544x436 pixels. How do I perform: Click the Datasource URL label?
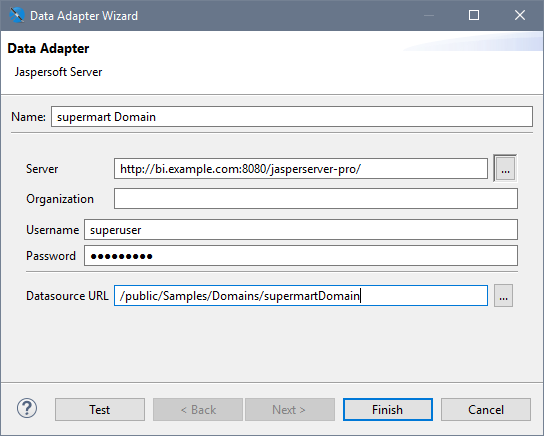click(x=67, y=296)
